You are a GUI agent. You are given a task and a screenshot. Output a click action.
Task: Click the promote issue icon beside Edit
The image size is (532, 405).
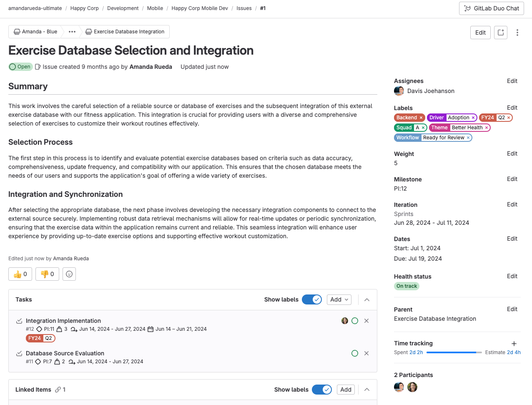click(x=501, y=33)
